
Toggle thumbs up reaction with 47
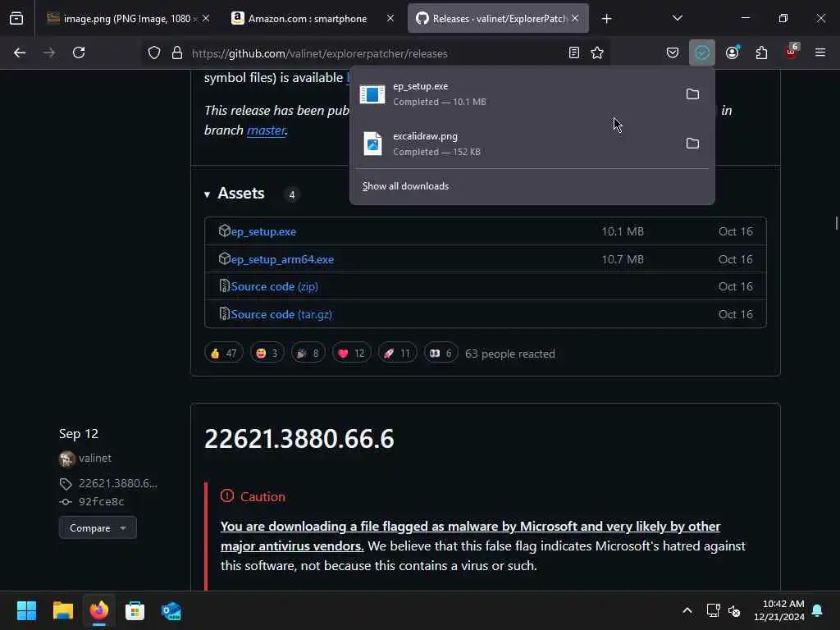coord(224,353)
